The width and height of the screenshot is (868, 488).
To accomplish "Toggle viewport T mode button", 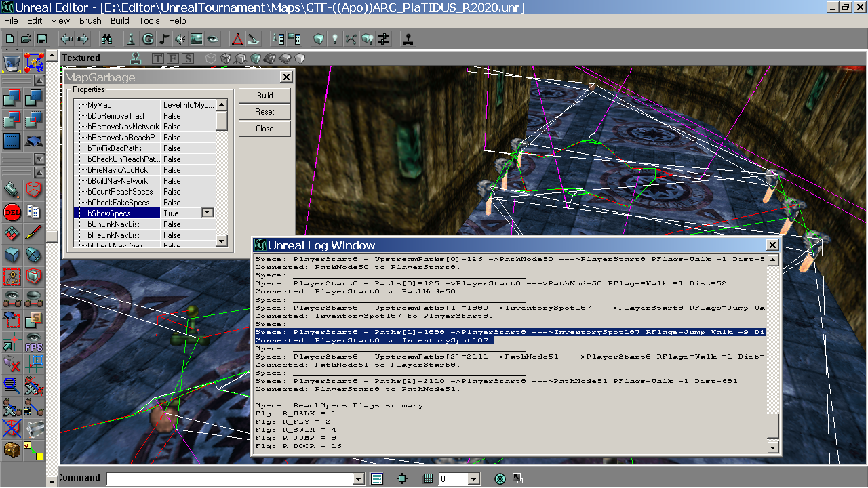I will 158,58.
